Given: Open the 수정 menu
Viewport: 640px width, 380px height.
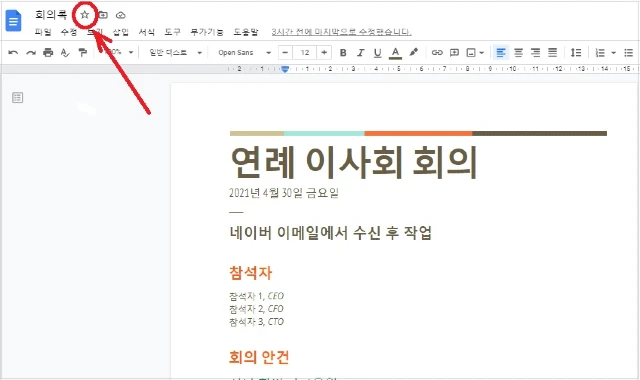Looking at the screenshot, I should pyautogui.click(x=69, y=32).
